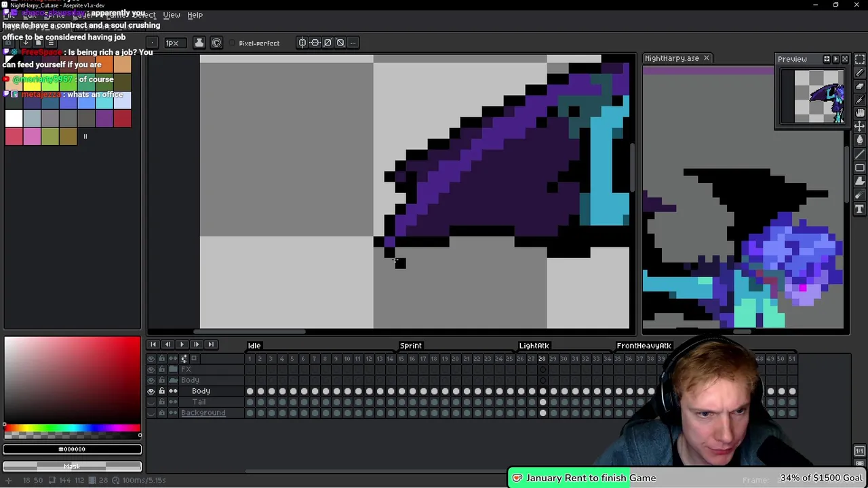Select the Text tool
868x488 pixels.
pos(860,209)
